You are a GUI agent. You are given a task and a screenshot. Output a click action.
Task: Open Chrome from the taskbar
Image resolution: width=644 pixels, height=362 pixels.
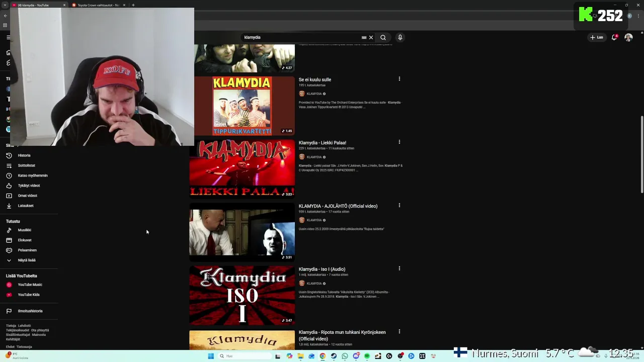(x=323, y=356)
